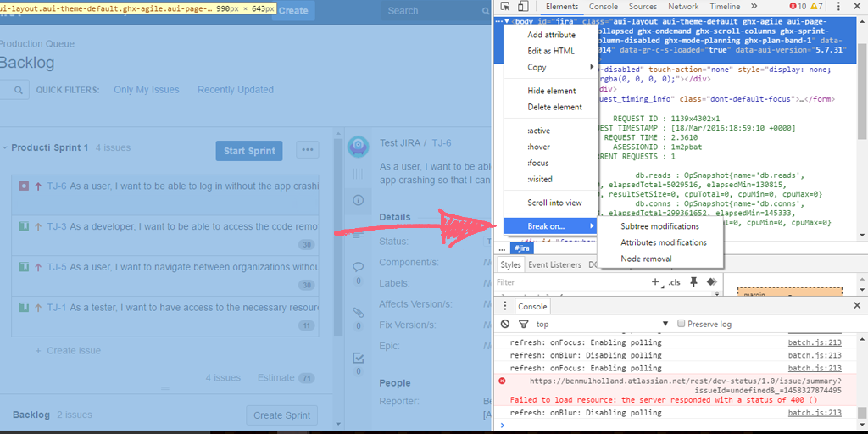Collapse the Producti Sprint 1 section
The image size is (868, 434).
point(5,148)
